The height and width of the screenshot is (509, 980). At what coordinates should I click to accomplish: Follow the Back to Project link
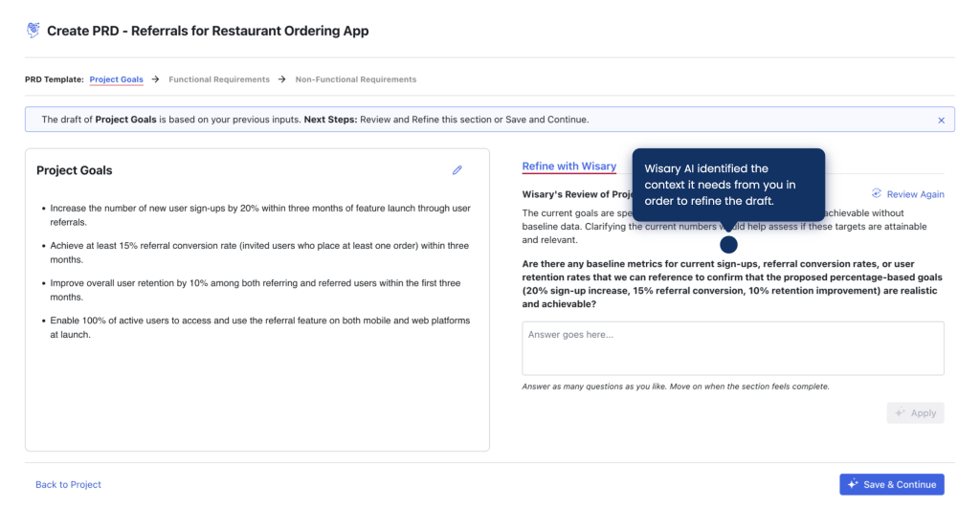pyautogui.click(x=68, y=485)
